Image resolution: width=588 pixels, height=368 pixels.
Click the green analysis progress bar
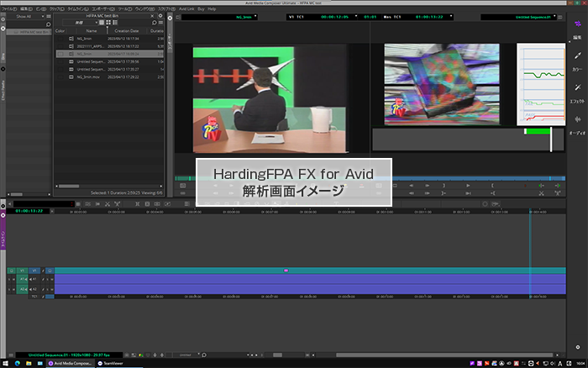[538, 131]
